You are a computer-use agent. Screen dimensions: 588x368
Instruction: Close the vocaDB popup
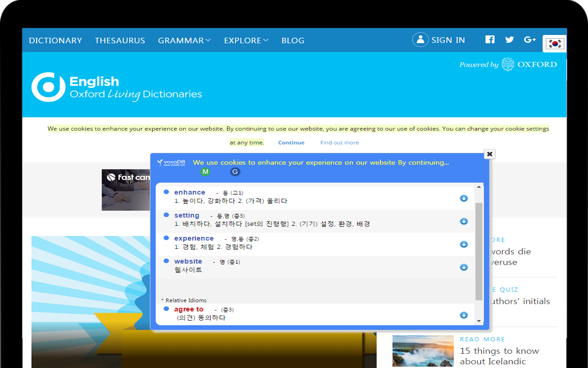[490, 154]
